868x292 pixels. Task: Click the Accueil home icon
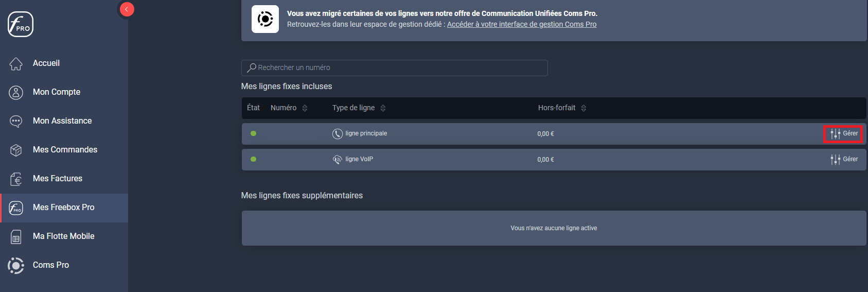[x=16, y=63]
